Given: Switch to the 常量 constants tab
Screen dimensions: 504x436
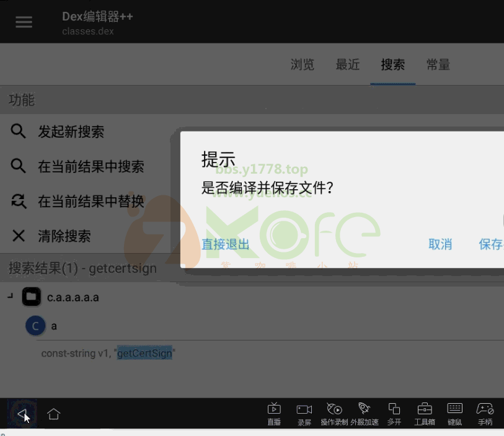Looking at the screenshot, I should click(x=438, y=65).
